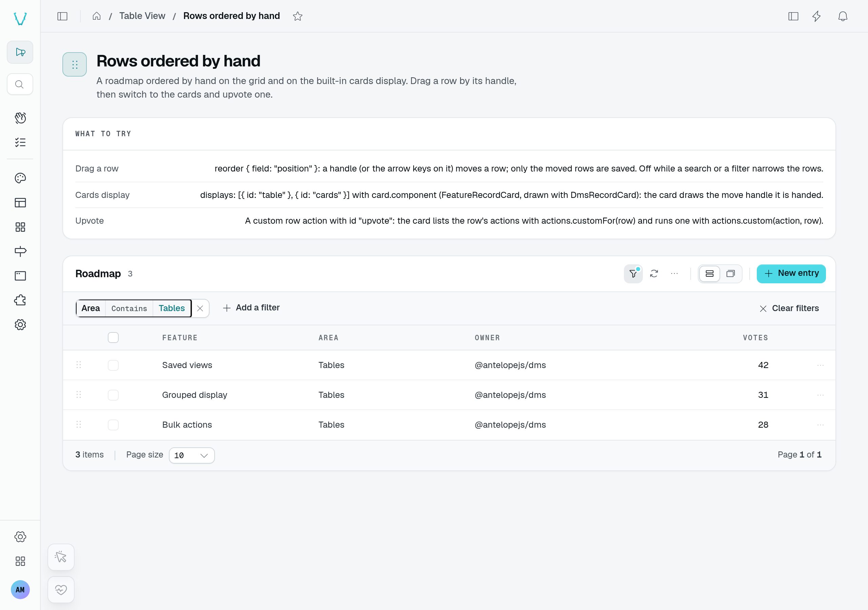Open the waving hand sidebar item

click(20, 118)
